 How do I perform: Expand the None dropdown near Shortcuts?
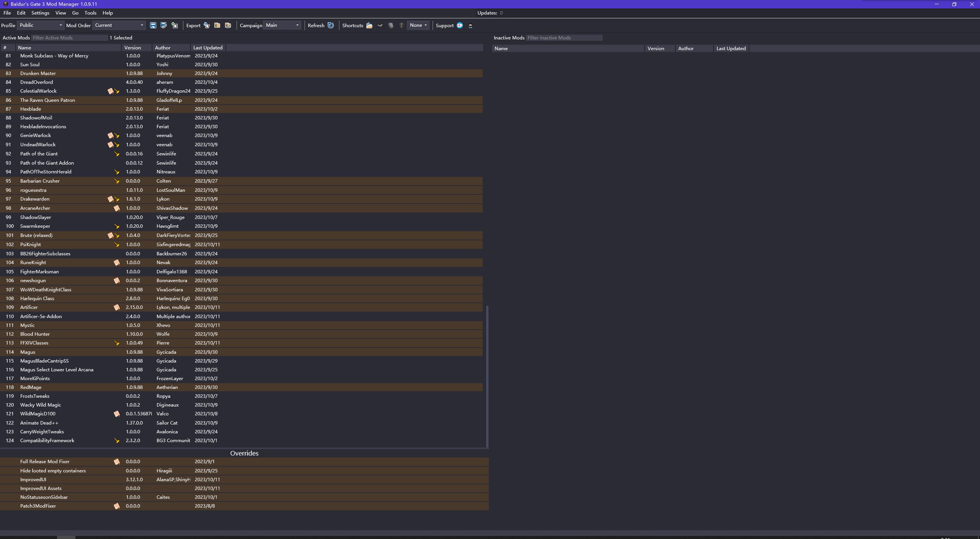click(x=418, y=25)
